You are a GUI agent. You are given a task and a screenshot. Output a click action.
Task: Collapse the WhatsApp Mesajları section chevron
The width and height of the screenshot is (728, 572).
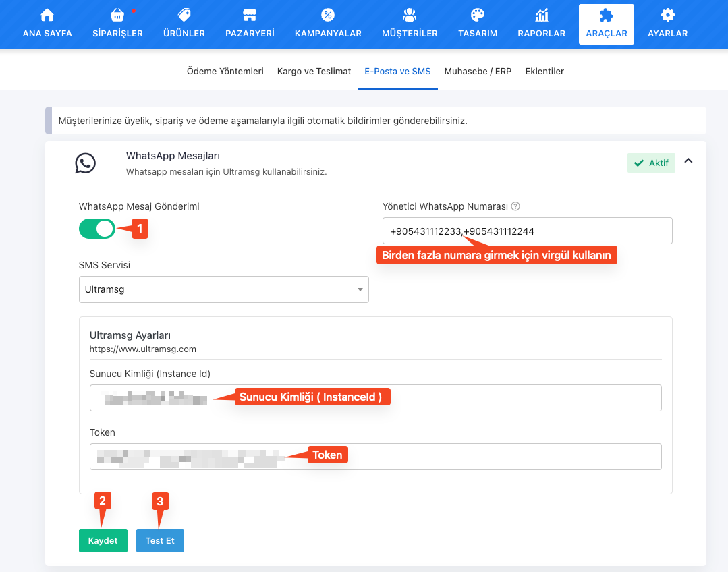pyautogui.click(x=688, y=161)
